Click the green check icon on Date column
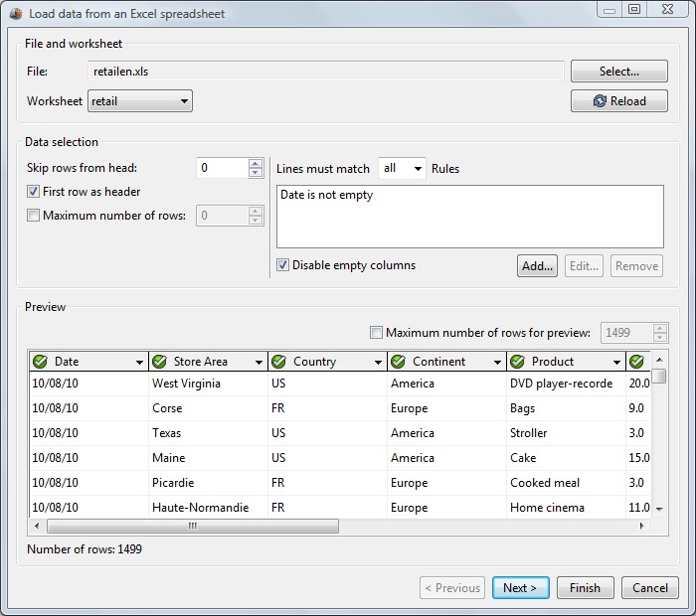 click(x=40, y=362)
